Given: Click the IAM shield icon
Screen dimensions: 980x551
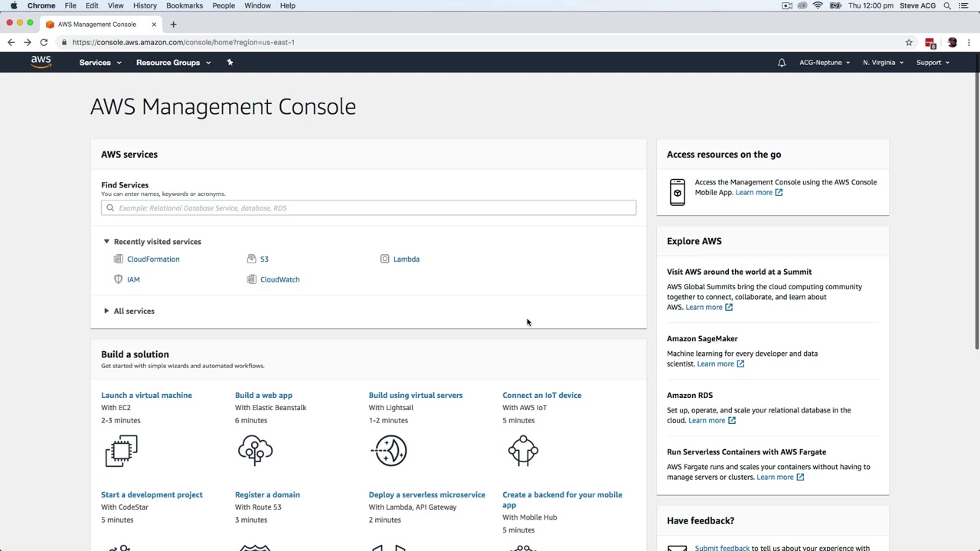Looking at the screenshot, I should tap(118, 279).
